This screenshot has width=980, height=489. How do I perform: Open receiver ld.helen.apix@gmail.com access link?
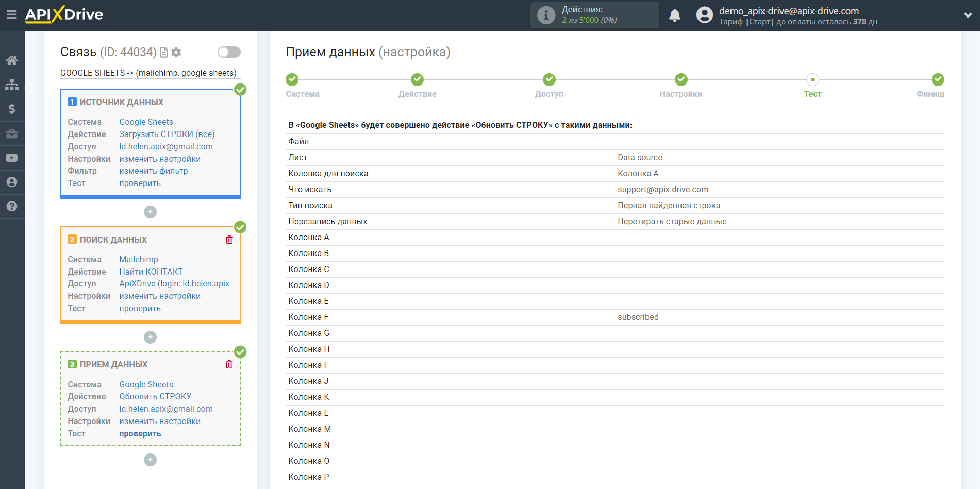point(166,409)
